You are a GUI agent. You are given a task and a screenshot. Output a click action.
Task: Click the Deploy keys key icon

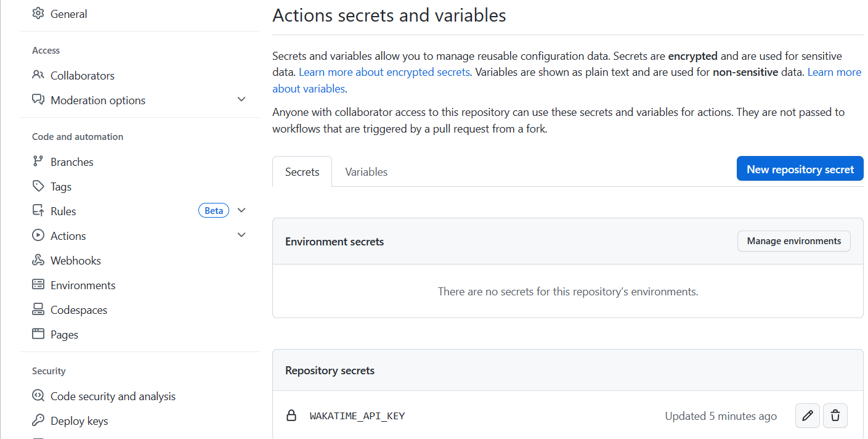point(38,421)
